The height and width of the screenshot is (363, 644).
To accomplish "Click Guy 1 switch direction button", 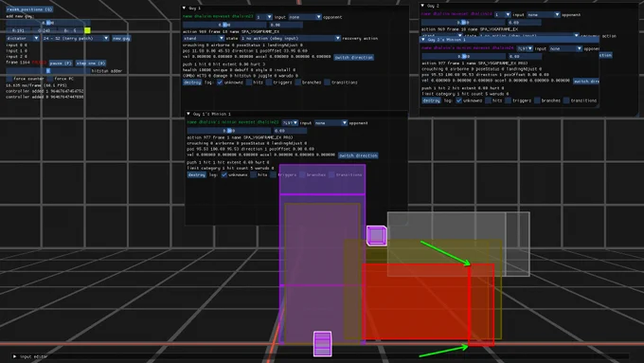I will point(353,58).
